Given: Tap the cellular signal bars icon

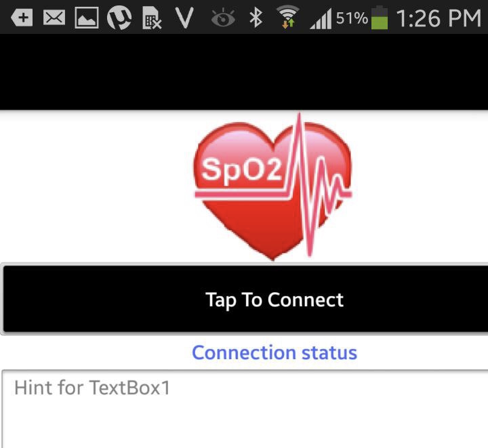Looking at the screenshot, I should 321,19.
